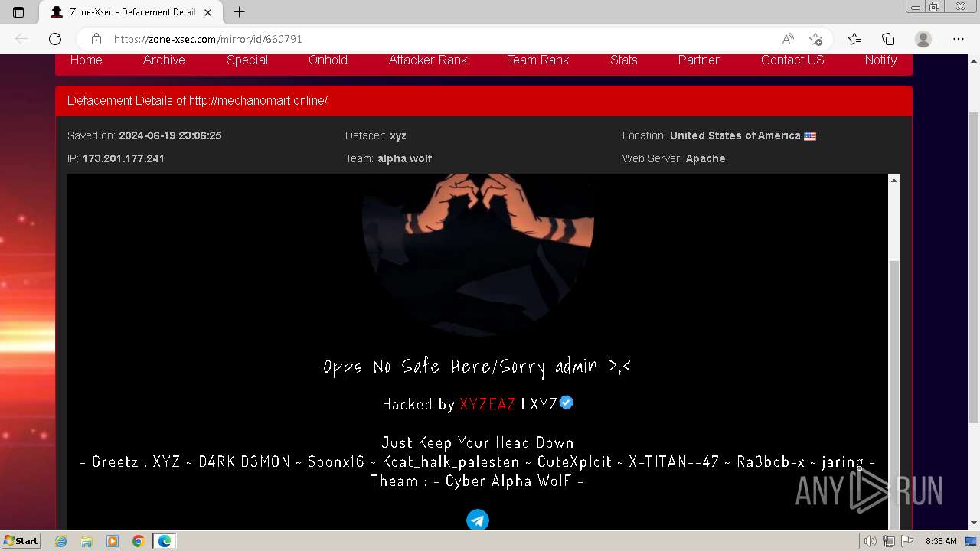The image size is (980, 551).
Task: Switch to Edge in the taskbar
Action: pos(164,541)
